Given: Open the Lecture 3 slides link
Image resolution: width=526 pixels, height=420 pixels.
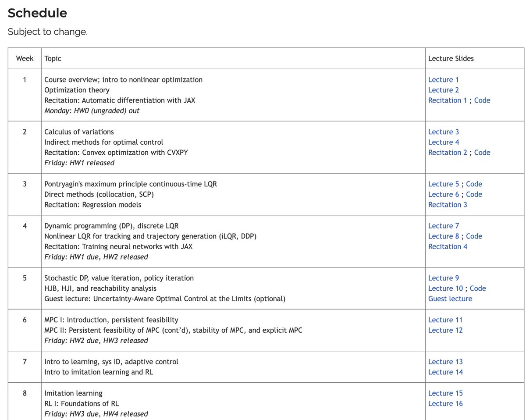Looking at the screenshot, I should click(x=444, y=132).
